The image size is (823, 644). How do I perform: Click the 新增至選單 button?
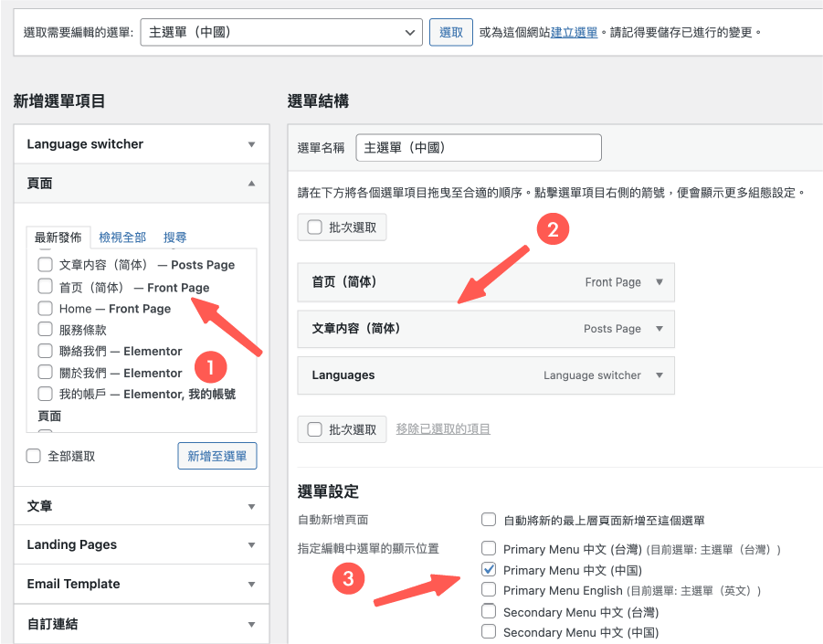(216, 456)
